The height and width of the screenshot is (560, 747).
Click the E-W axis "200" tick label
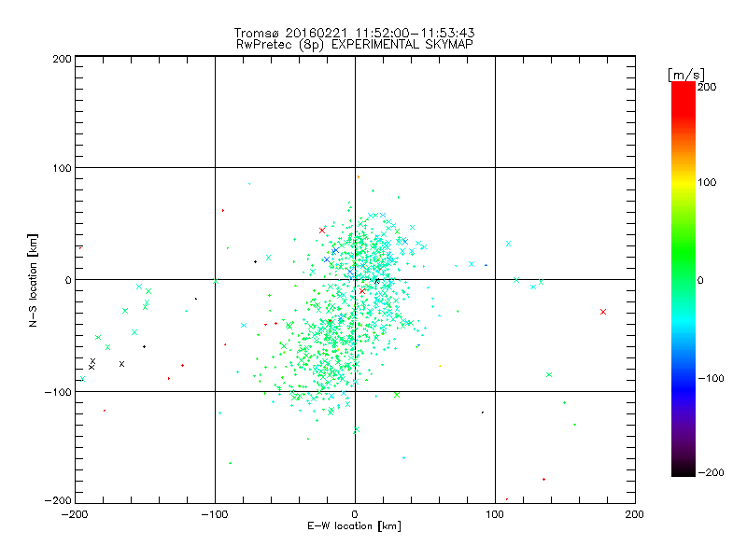coord(635,515)
